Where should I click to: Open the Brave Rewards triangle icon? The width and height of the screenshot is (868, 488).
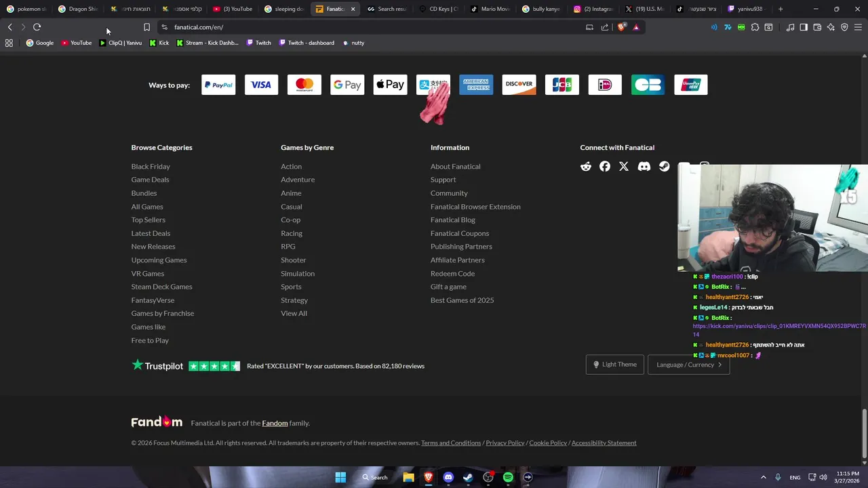[636, 27]
